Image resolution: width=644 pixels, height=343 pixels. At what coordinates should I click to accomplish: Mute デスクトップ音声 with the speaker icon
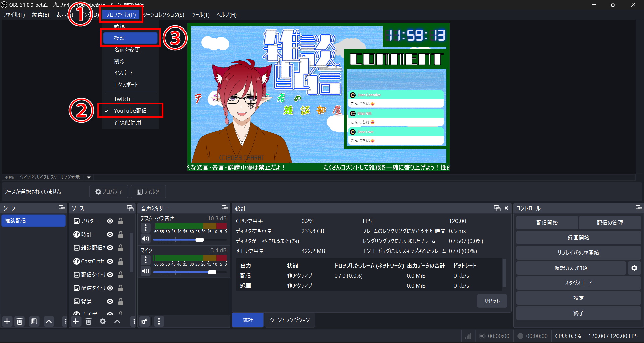point(146,239)
